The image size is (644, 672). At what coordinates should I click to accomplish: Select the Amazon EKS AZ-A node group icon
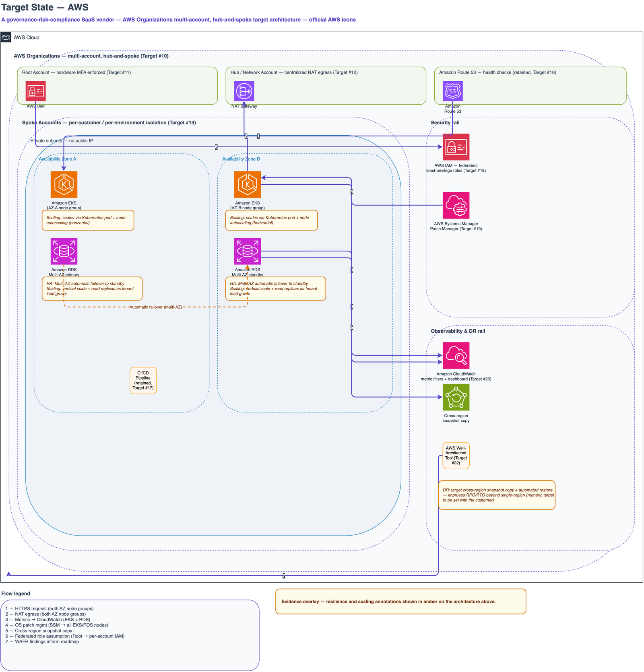(x=64, y=185)
